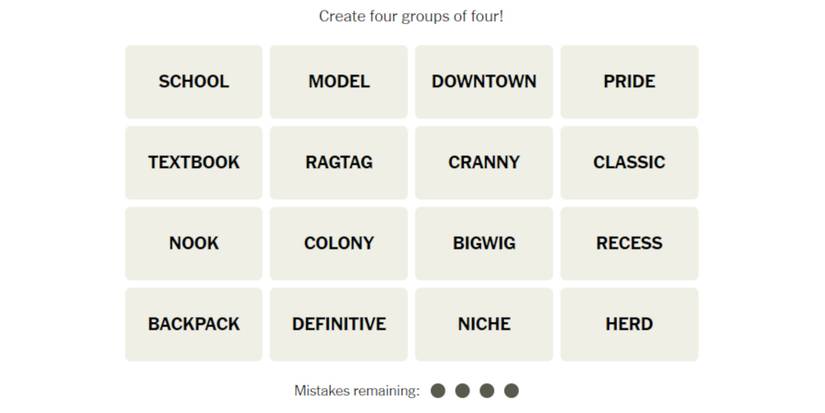Screen dimensions: 825x413
Task: Select the NOOK tile
Action: [193, 243]
